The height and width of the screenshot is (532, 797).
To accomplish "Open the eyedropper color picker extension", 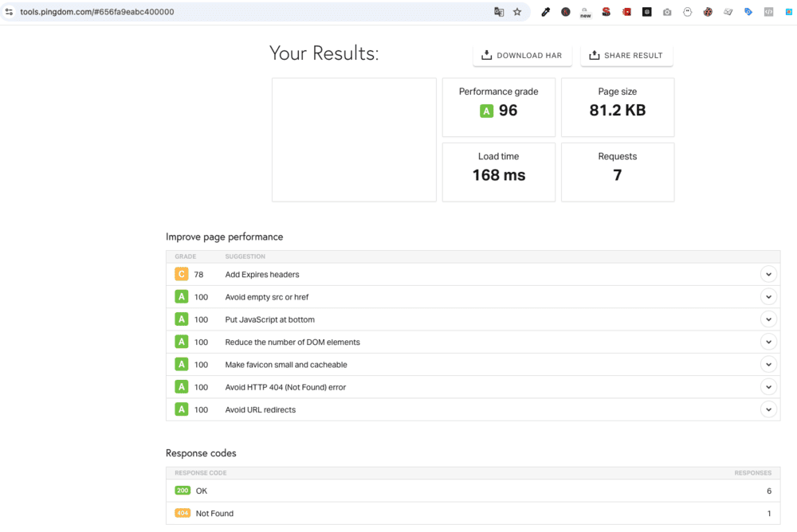I will (546, 12).
